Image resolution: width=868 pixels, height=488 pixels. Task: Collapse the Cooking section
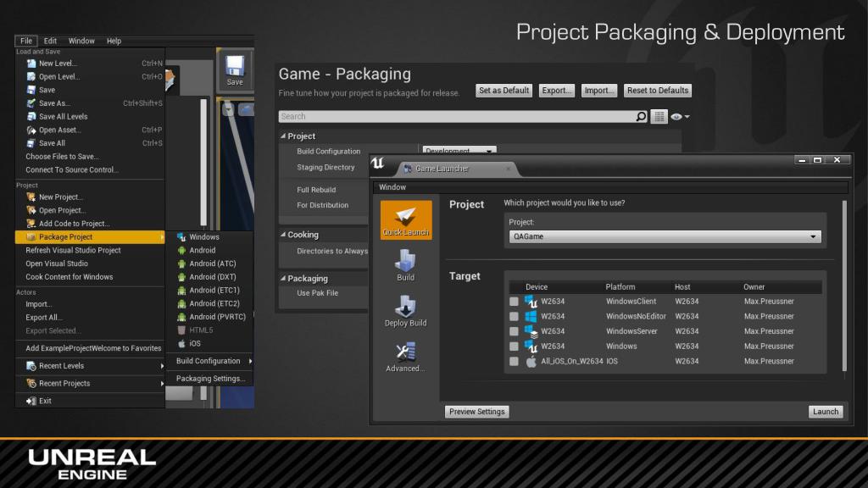(283, 235)
